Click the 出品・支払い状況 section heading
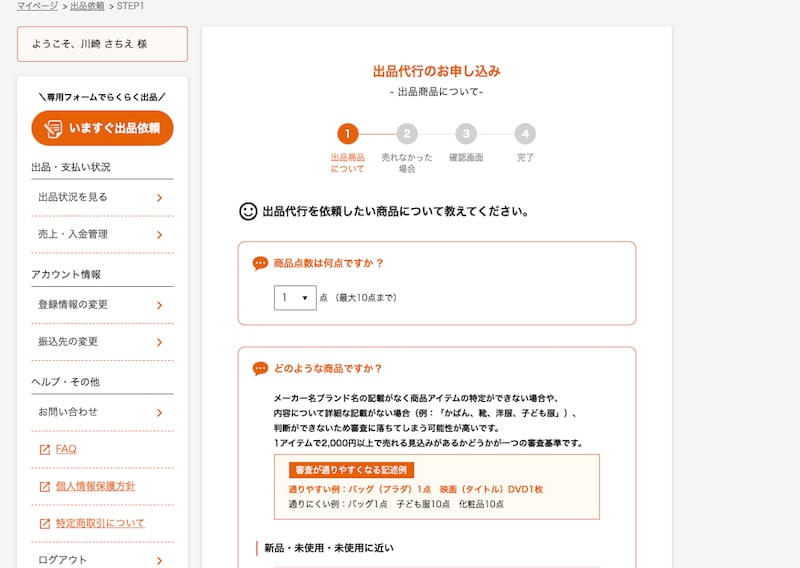Image resolution: width=800 pixels, height=568 pixels. (x=71, y=167)
